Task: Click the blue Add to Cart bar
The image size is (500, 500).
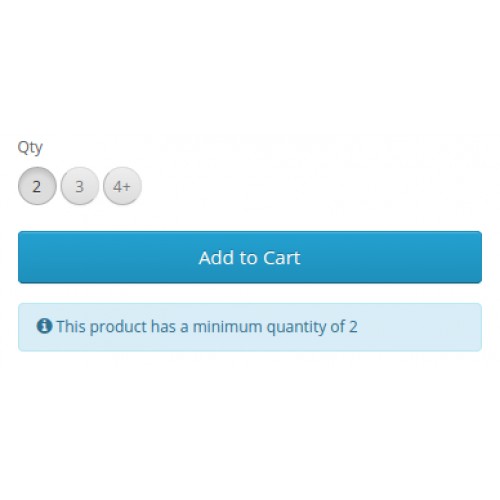Action: pos(250,257)
